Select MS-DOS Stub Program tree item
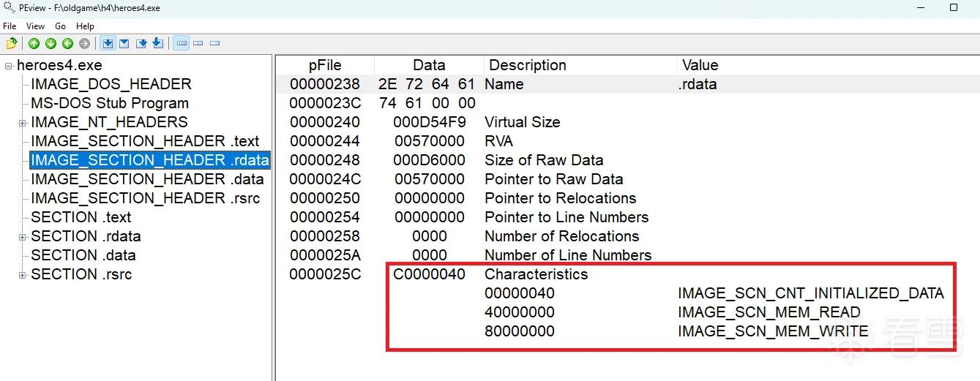 pyautogui.click(x=110, y=103)
